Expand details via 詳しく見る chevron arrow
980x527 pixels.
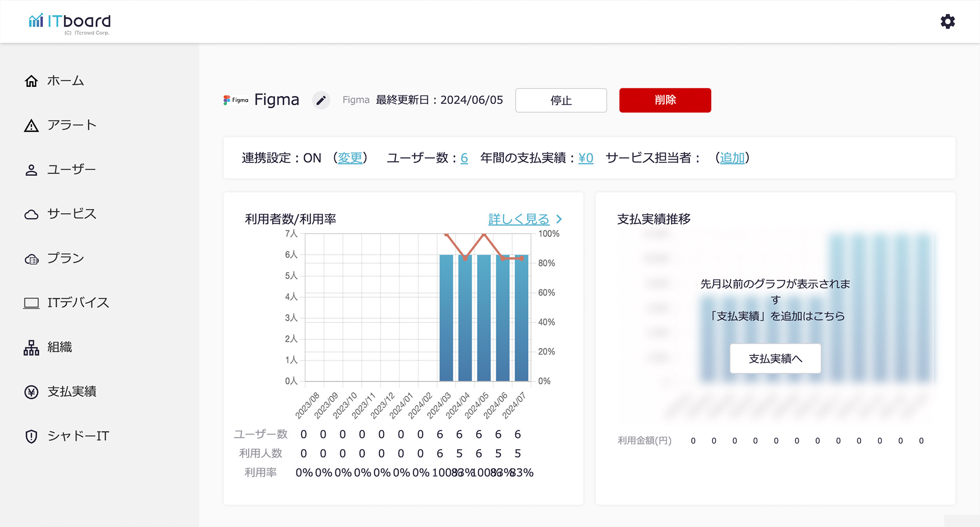559,219
